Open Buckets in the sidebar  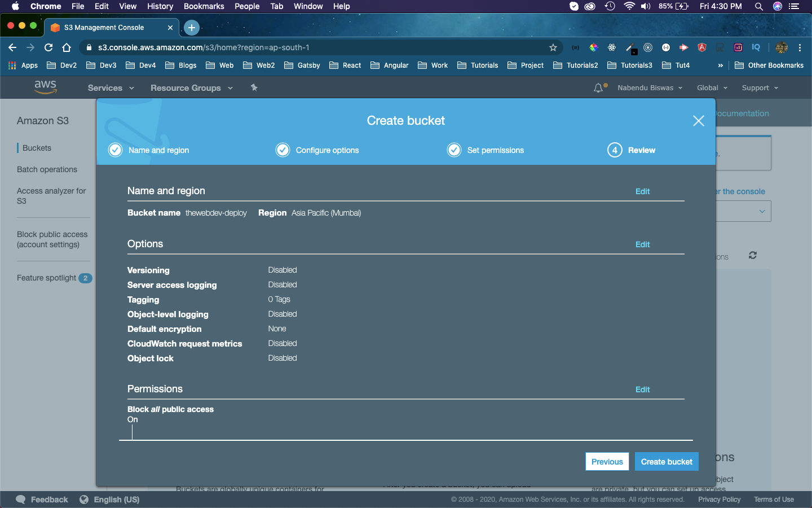tap(37, 148)
